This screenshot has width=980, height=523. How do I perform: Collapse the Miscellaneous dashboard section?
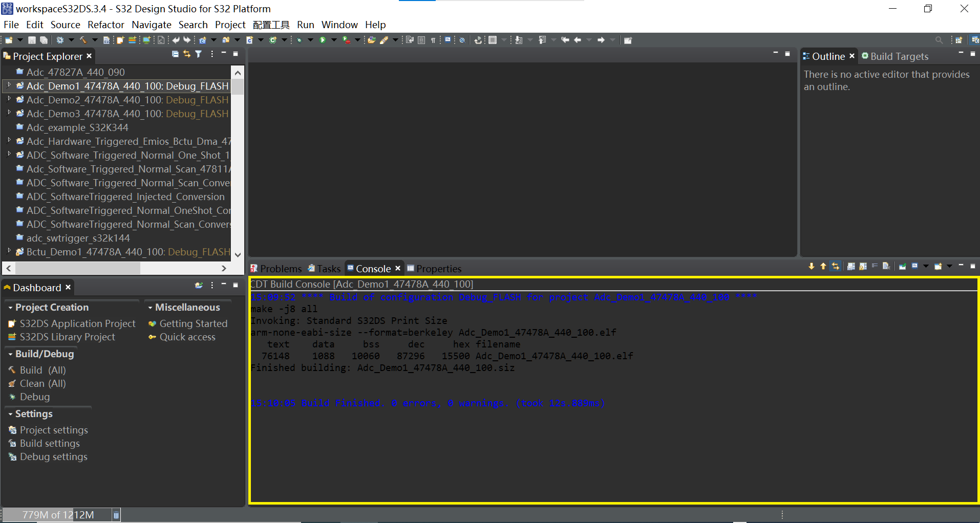click(x=150, y=308)
